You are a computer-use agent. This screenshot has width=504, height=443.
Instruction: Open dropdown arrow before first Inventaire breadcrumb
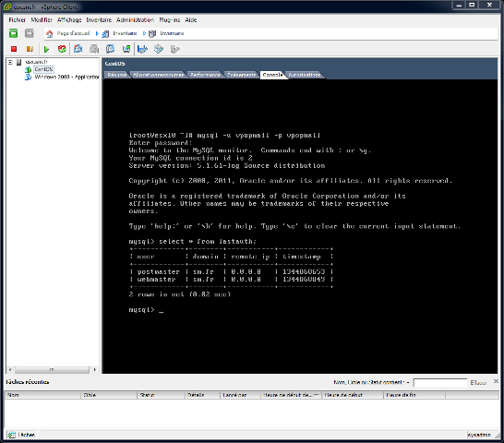coord(97,33)
